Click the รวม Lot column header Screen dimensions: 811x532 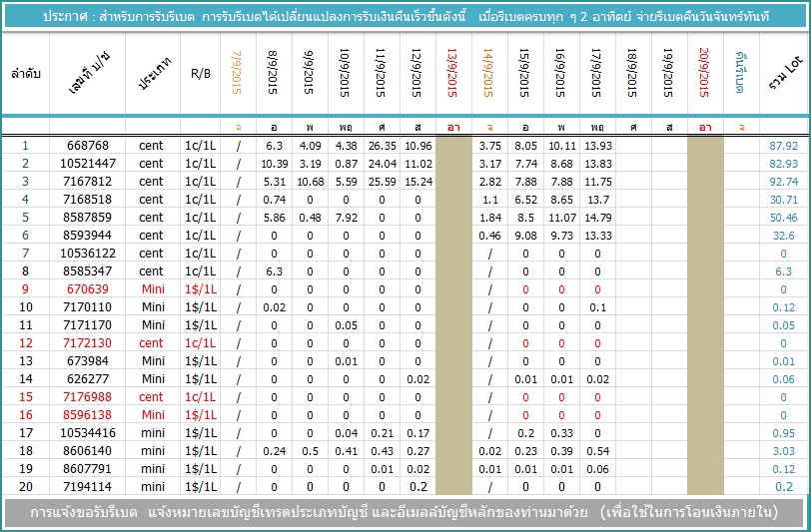785,73
